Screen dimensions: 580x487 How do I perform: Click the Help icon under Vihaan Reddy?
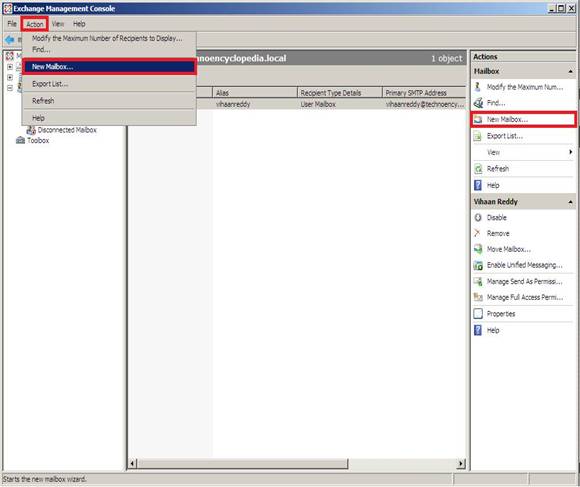(478, 330)
